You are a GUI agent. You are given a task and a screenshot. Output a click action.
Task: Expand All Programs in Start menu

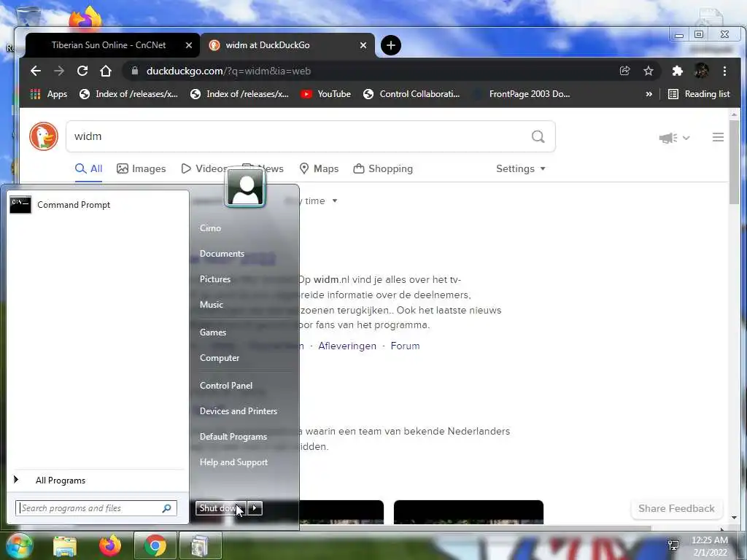[x=98, y=481]
